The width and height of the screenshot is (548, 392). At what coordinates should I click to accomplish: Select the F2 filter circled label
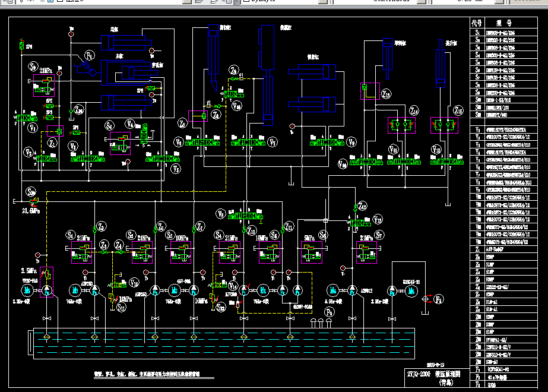439,300
